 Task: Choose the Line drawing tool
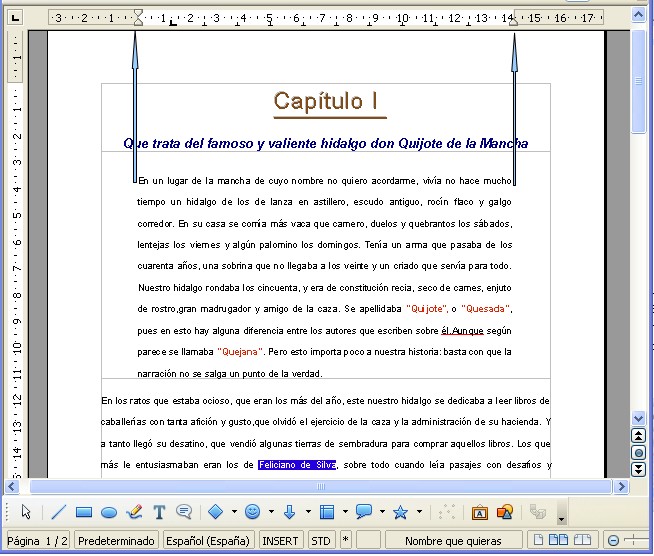tap(58, 511)
